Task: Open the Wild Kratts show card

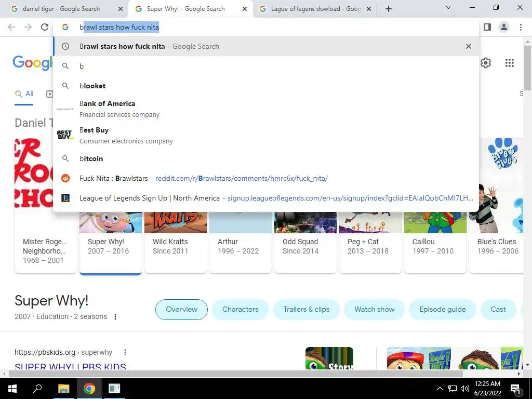Action: 176,243
